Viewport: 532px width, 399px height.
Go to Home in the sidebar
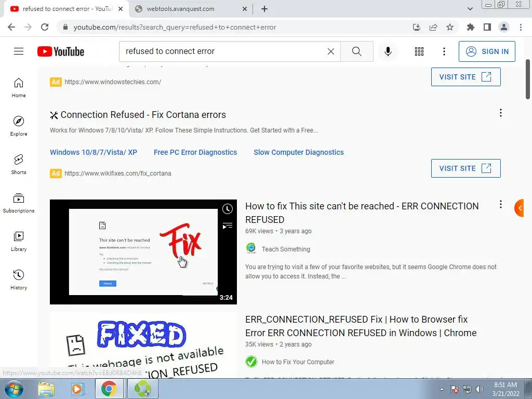tap(19, 87)
